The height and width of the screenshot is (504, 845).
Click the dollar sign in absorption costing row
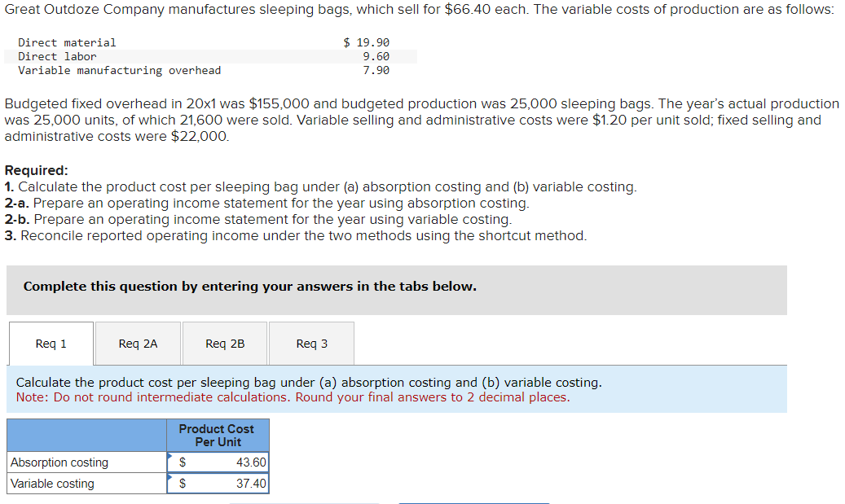[x=181, y=461]
